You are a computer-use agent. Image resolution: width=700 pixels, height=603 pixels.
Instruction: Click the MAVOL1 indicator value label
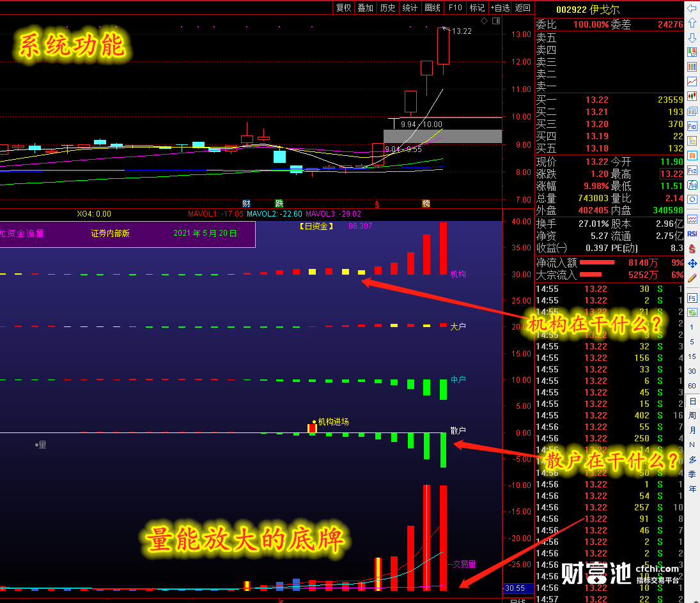(215, 214)
